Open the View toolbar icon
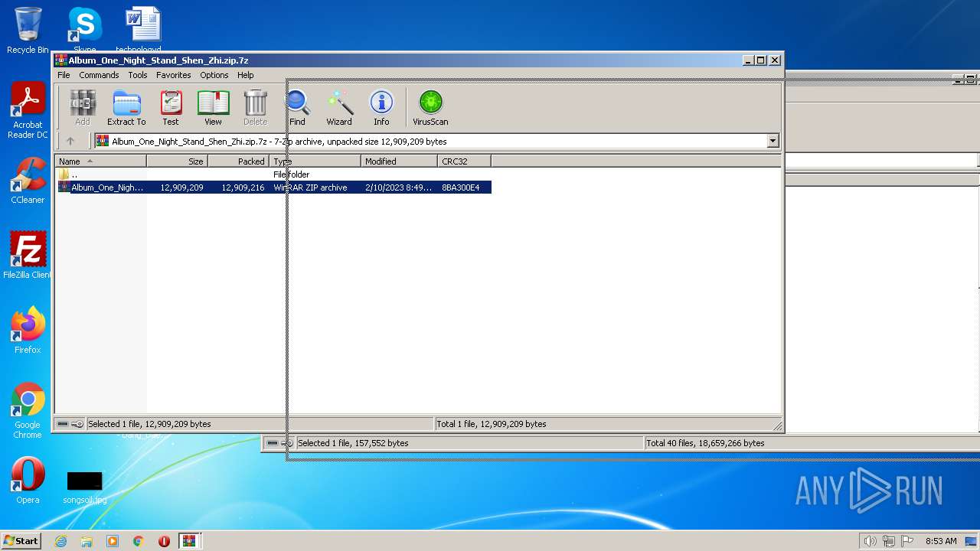980x551 pixels. (213, 108)
